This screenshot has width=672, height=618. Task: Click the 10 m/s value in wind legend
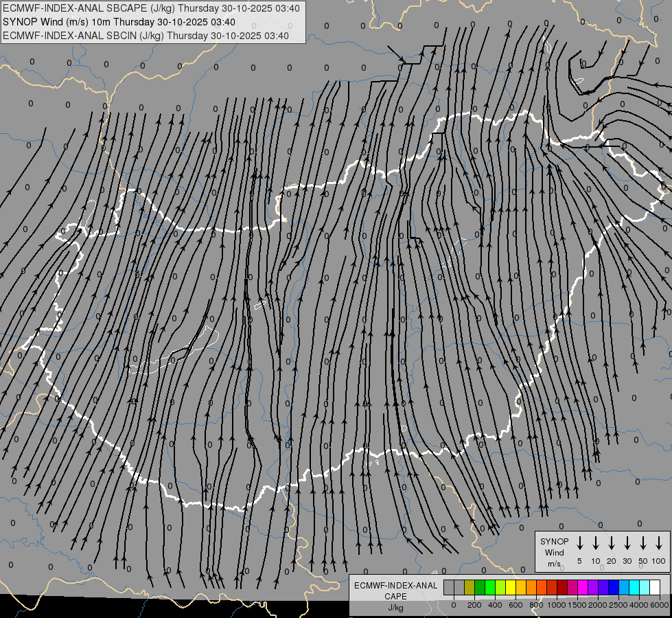[x=595, y=561]
